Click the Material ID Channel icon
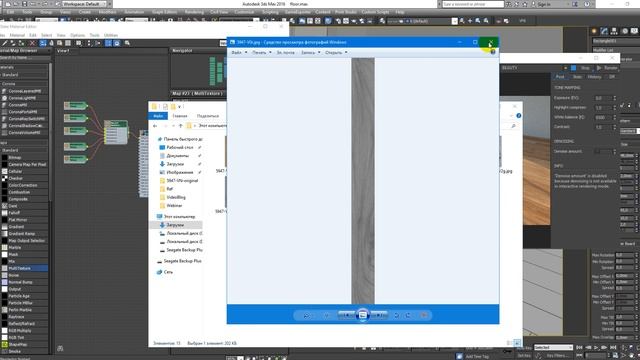This screenshot has width=640, height=360. [x=79, y=43]
